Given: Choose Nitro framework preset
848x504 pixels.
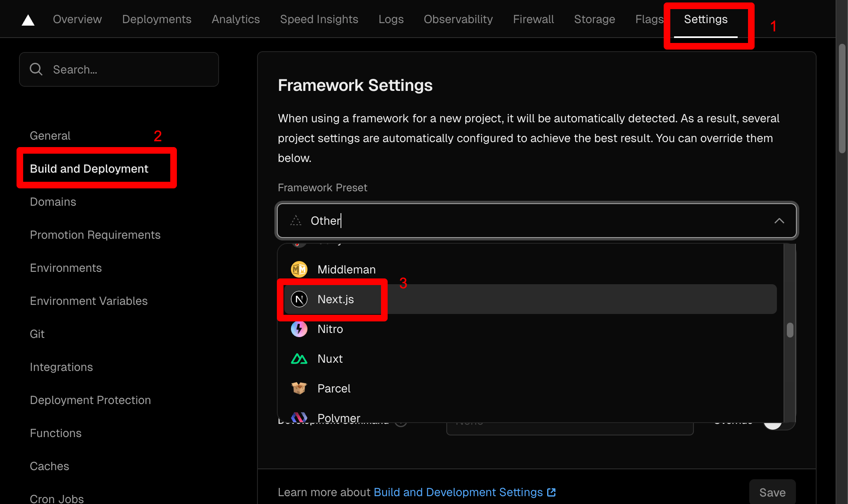Looking at the screenshot, I should pyautogui.click(x=530, y=329).
